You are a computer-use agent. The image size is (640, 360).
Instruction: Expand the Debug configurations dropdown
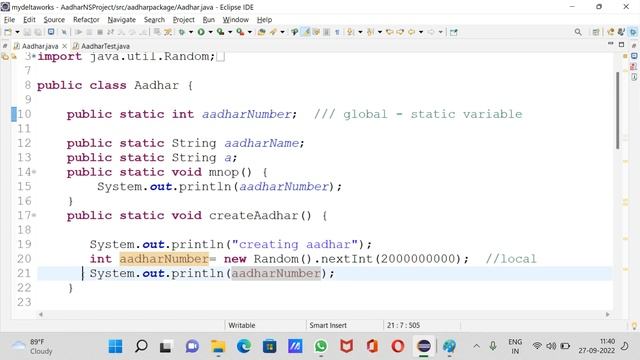tap(191, 32)
